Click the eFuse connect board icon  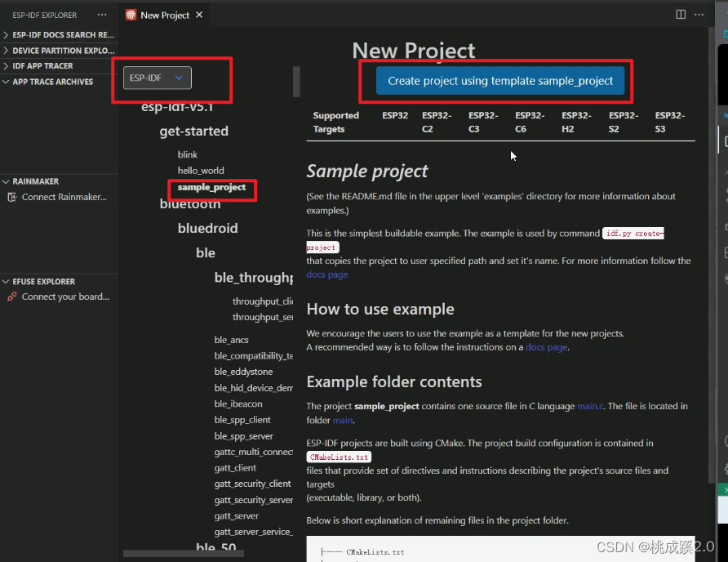pyautogui.click(x=12, y=297)
